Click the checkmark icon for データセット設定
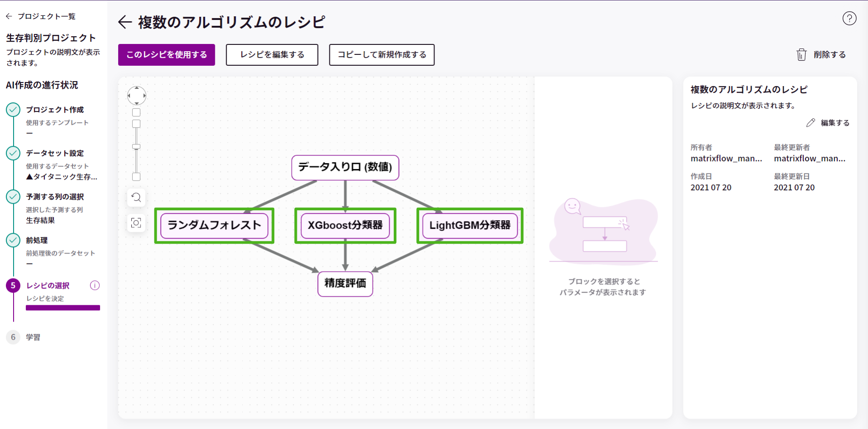The height and width of the screenshot is (429, 868). pyautogui.click(x=13, y=153)
